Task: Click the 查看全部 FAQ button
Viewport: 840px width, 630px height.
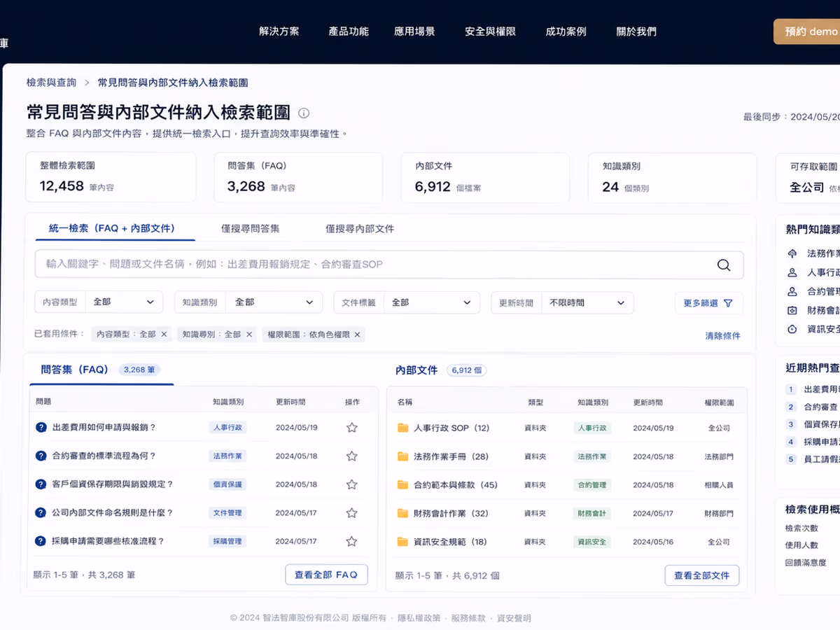Action: (326, 575)
